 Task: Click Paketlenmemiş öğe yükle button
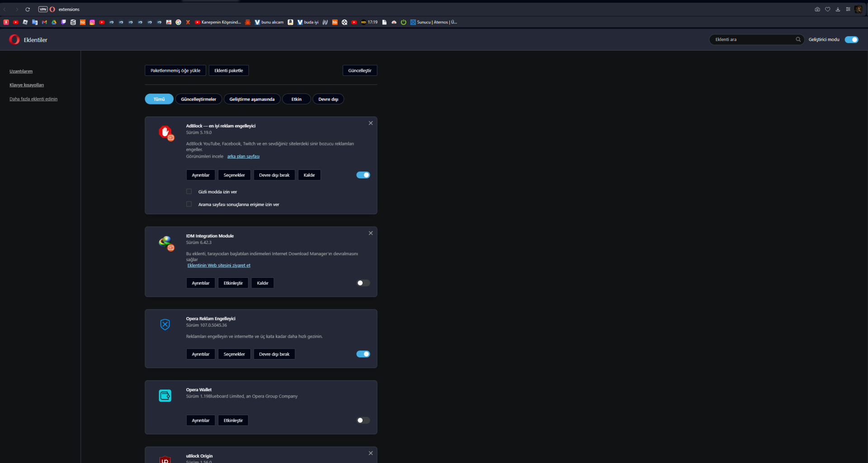[175, 70]
